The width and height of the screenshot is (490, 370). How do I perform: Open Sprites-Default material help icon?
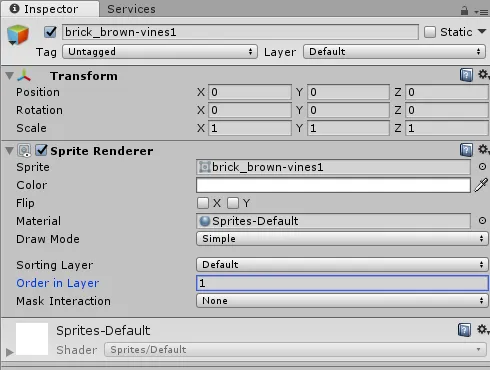464,330
